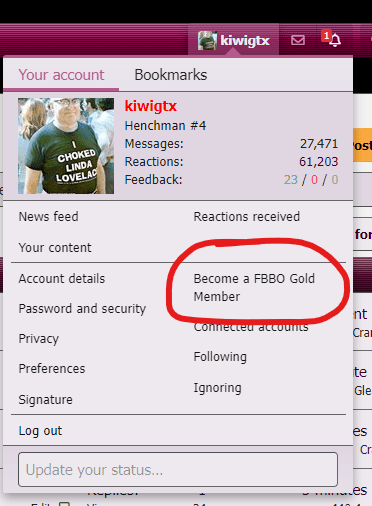This screenshot has height=506, width=372.
Task: Go to Reactions received
Action: [x=247, y=217]
